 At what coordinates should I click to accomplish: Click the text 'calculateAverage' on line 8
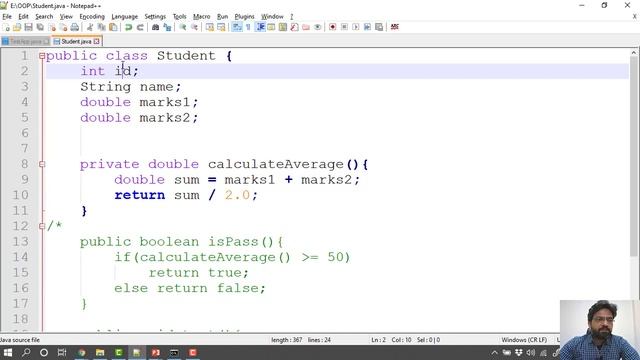point(276,164)
